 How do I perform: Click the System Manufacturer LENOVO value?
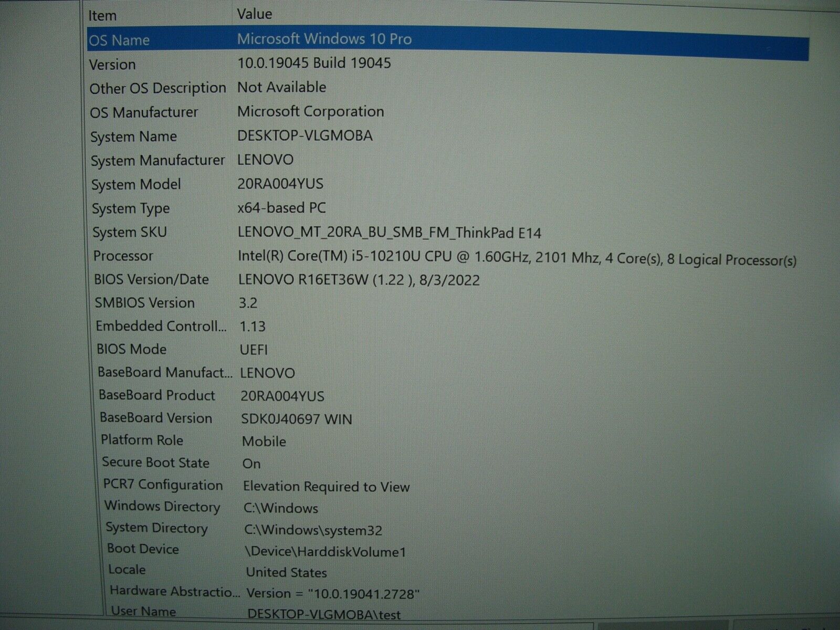pyautogui.click(x=265, y=160)
